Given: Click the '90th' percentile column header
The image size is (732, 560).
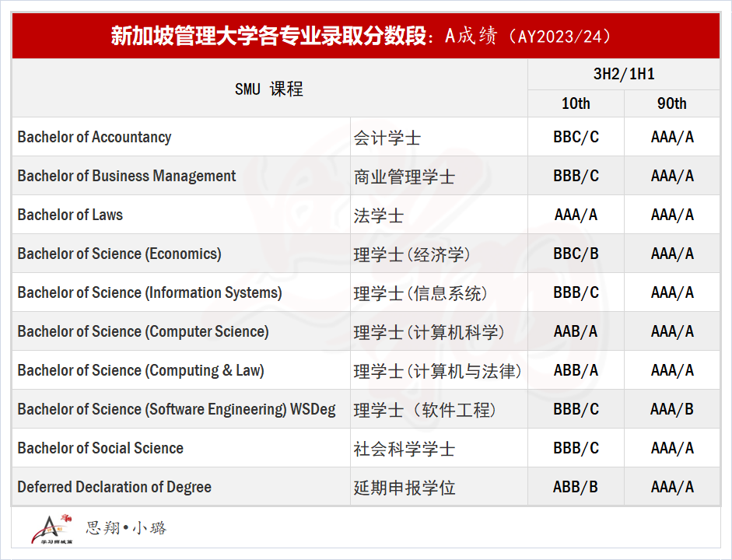Looking at the screenshot, I should coord(672,103).
